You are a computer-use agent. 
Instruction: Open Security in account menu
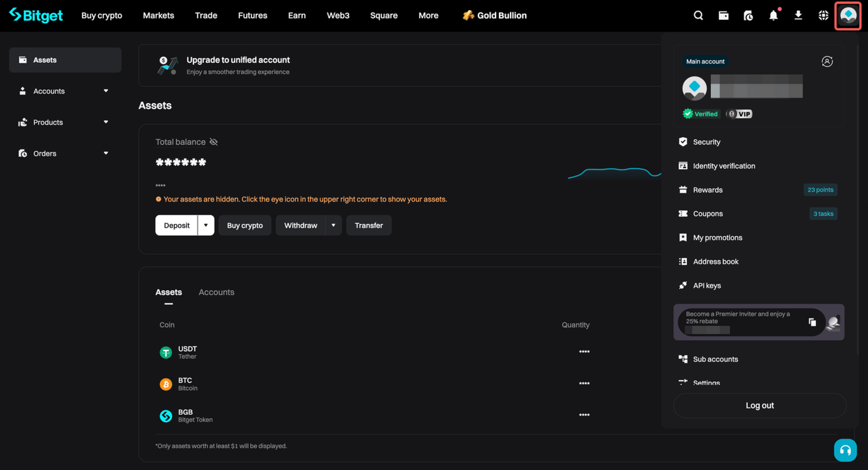(759, 142)
